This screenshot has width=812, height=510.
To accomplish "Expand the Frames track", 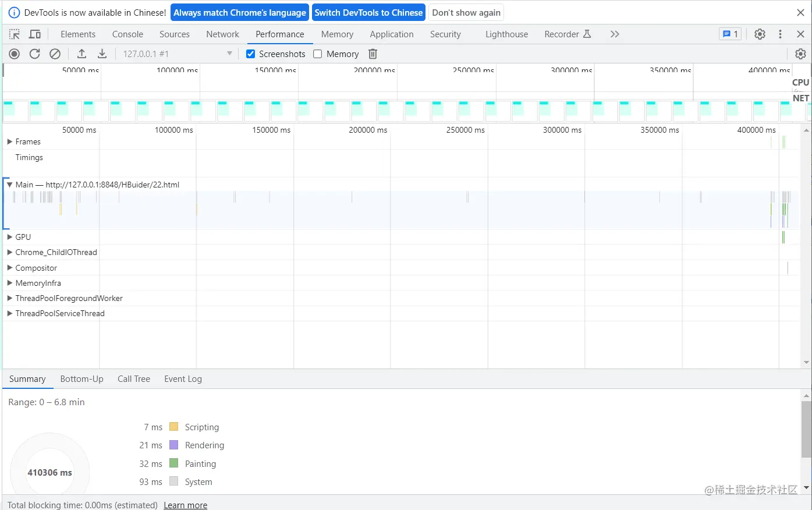I will 9,141.
